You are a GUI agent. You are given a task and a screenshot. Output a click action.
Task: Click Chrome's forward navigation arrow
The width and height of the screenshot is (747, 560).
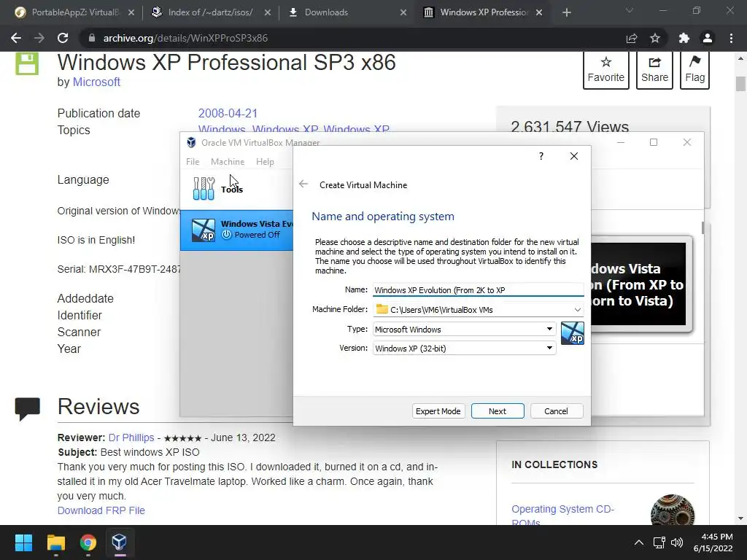click(39, 38)
